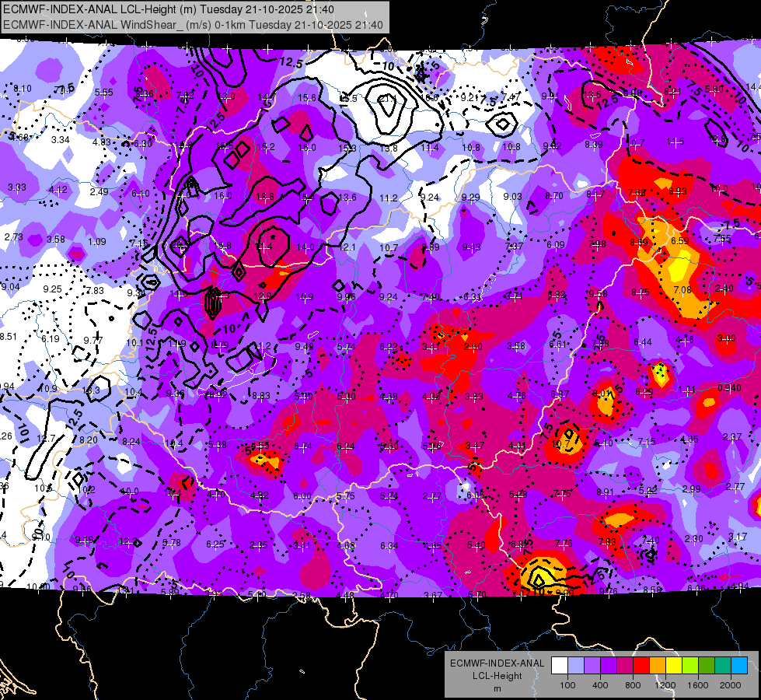Click the wind shear value 13.6
The width and height of the screenshot is (761, 700).
pos(347,197)
